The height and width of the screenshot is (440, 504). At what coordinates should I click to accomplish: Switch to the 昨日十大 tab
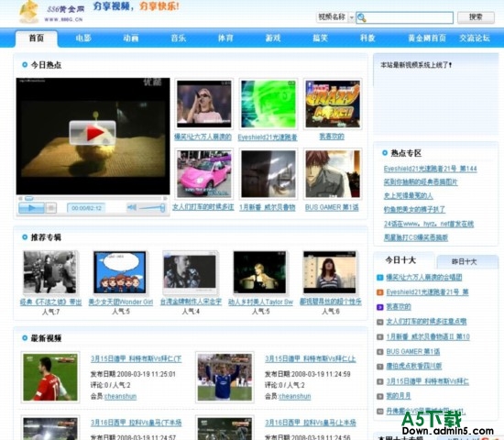(465, 262)
